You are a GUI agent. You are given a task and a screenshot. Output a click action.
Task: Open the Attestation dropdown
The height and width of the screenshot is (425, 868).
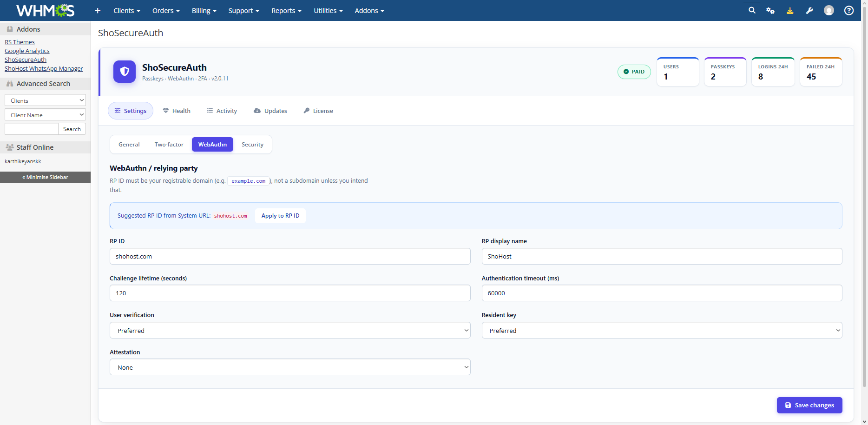290,367
